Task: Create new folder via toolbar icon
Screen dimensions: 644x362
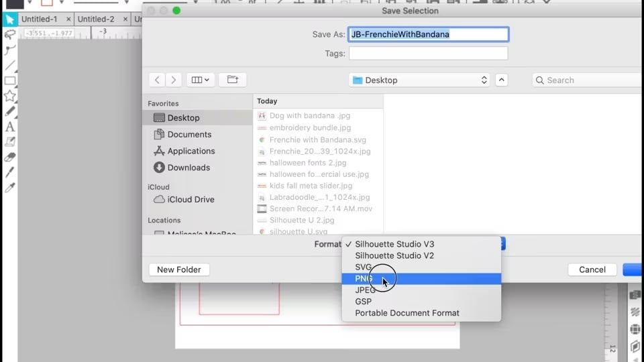Action: point(233,80)
